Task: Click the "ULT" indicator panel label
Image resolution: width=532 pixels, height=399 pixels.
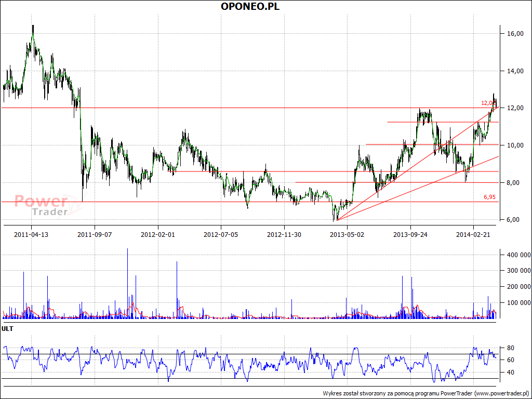Action: click(x=7, y=329)
